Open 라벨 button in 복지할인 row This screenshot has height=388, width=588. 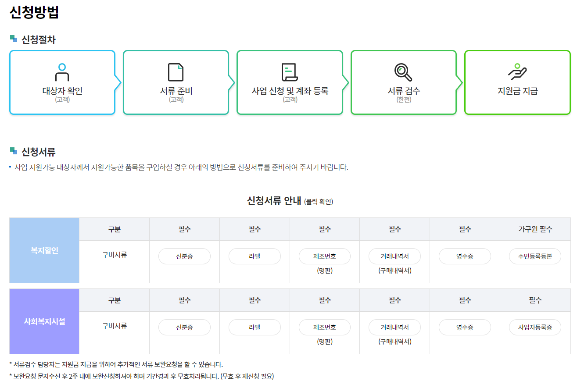pyautogui.click(x=255, y=256)
